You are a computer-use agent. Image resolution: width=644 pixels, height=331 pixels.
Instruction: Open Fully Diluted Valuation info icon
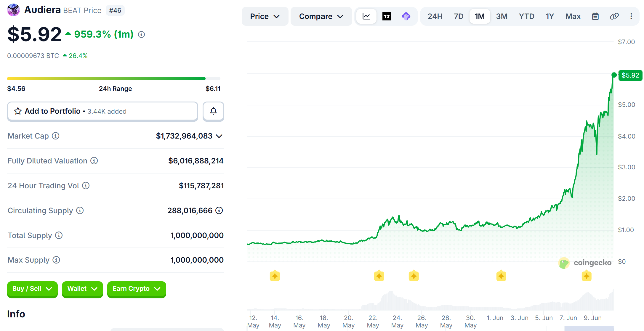pos(94,161)
